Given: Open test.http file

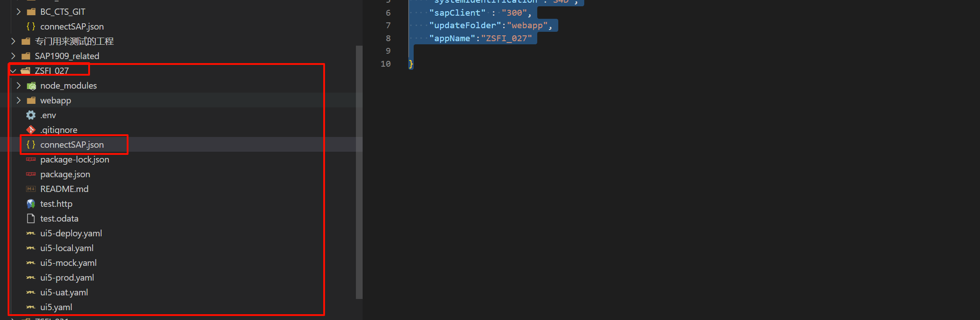Looking at the screenshot, I should point(56,204).
